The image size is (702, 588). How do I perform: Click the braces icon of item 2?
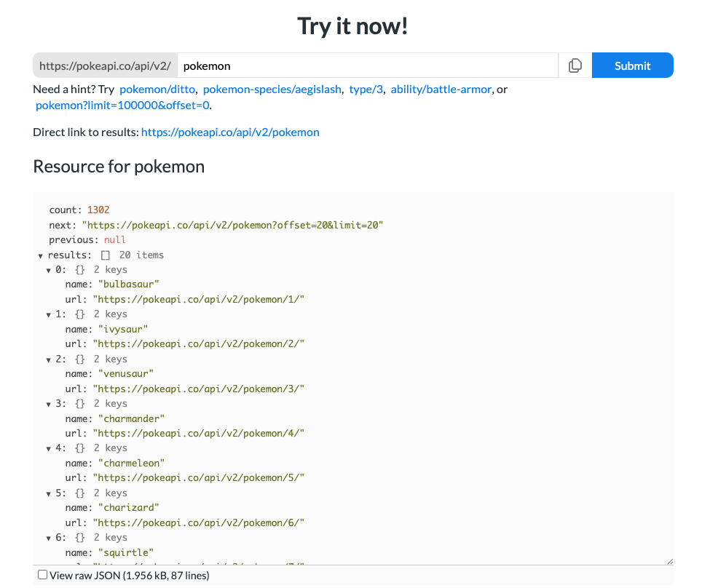(79, 359)
